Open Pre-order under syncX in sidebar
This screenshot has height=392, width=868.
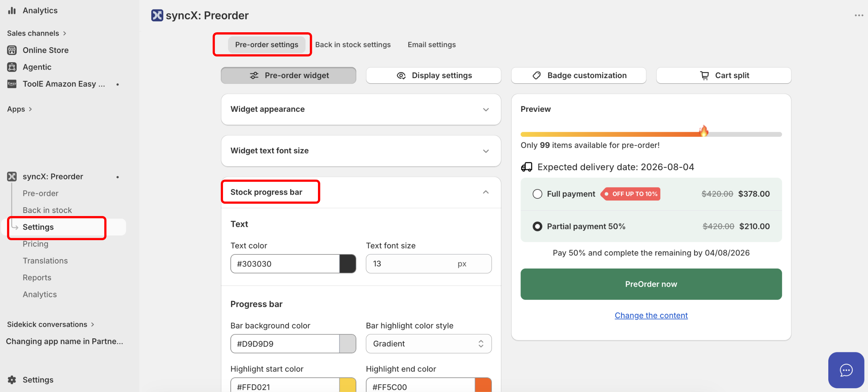click(x=40, y=193)
